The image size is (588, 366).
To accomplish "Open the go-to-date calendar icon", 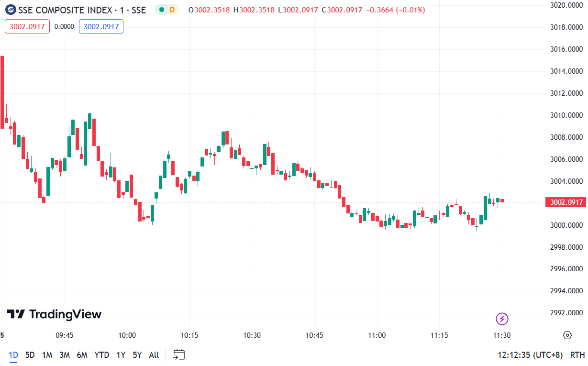I will [x=179, y=355].
